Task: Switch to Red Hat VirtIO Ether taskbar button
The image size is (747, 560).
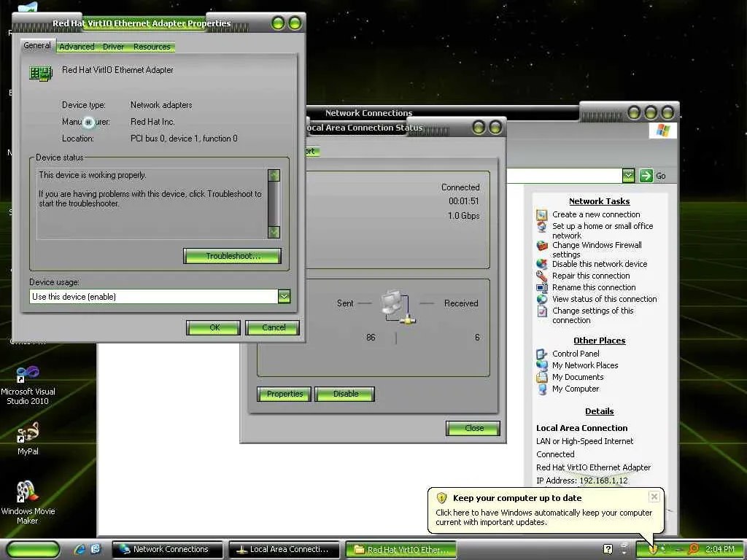Action: 400,550
